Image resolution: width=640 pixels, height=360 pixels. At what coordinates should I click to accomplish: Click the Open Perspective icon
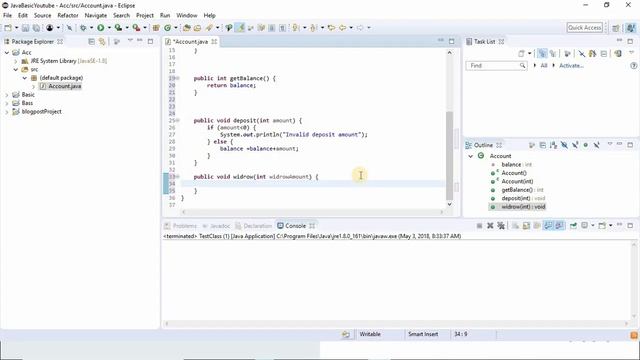(616, 28)
